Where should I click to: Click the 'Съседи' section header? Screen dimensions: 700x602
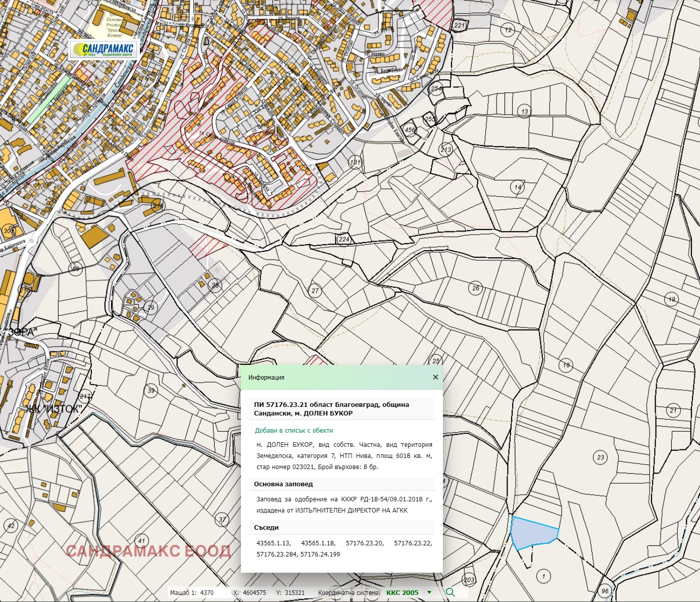point(266,527)
